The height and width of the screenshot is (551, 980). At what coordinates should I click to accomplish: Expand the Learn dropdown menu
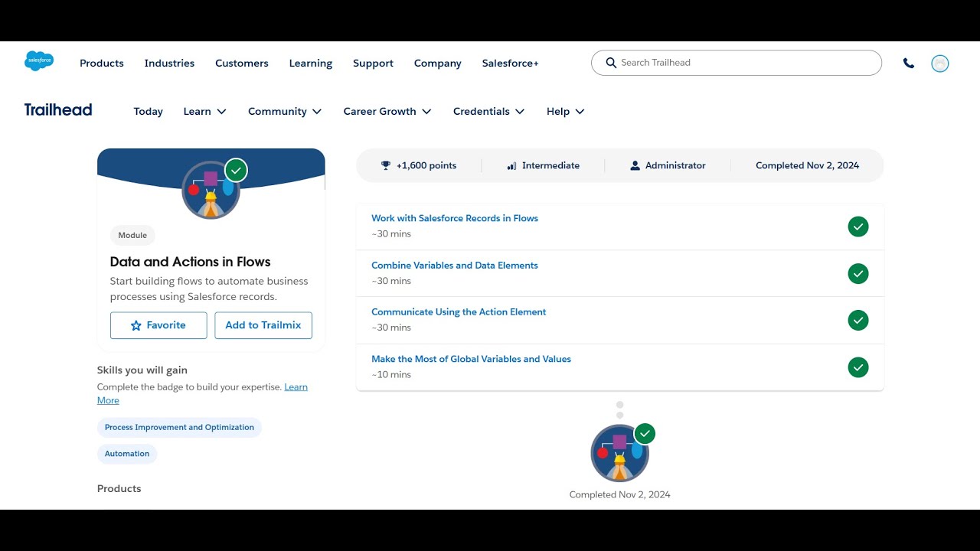pos(205,112)
